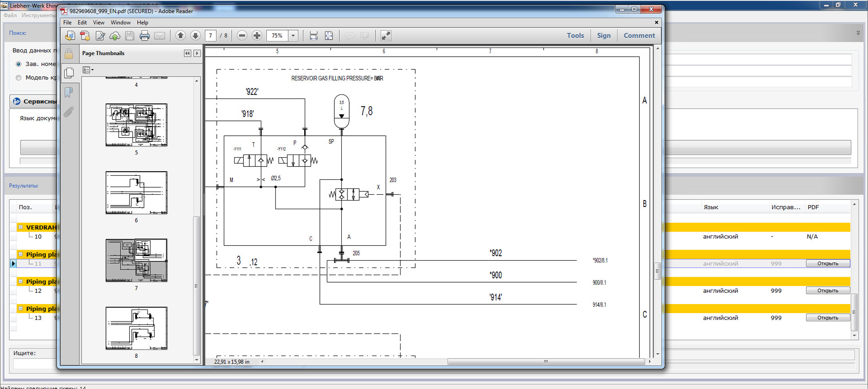Image resolution: width=868 pixels, height=389 pixels.
Task: Open the Window menu
Action: (x=120, y=23)
